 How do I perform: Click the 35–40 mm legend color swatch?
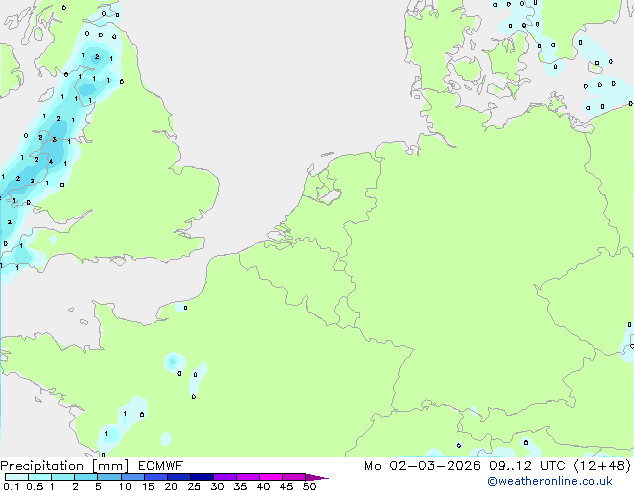pos(248,477)
